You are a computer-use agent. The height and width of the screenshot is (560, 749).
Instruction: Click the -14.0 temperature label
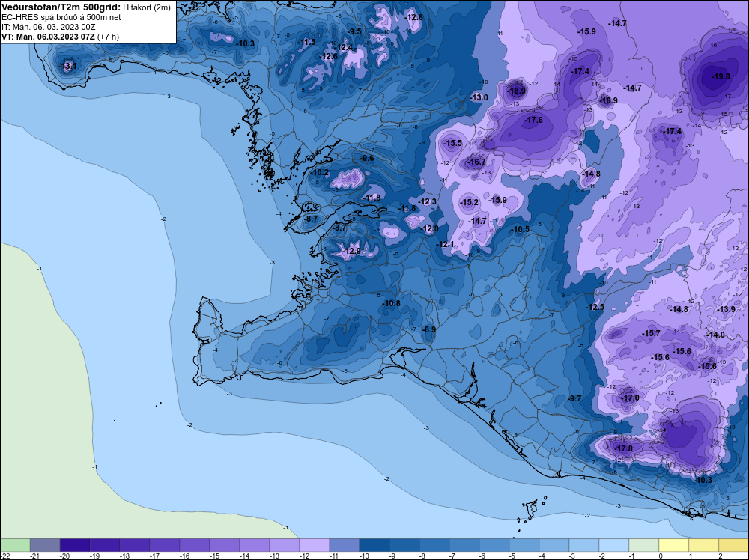coord(715,335)
